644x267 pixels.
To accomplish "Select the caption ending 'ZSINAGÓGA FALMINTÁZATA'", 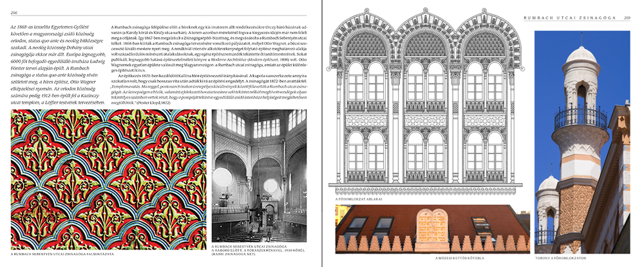I will click(x=62, y=254).
